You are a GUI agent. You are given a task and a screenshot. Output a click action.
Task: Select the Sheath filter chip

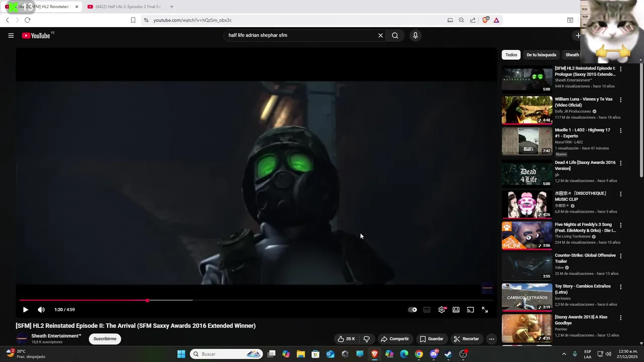pos(572,55)
